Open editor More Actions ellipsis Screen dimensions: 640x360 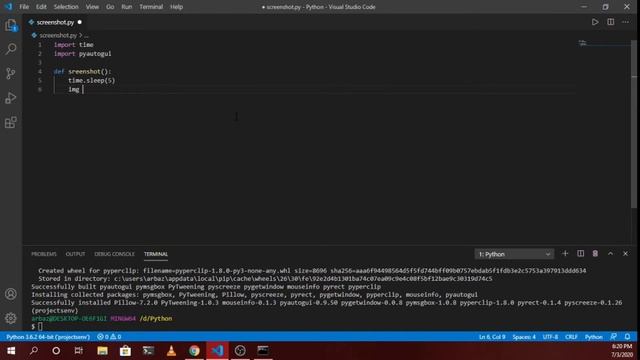625,22
